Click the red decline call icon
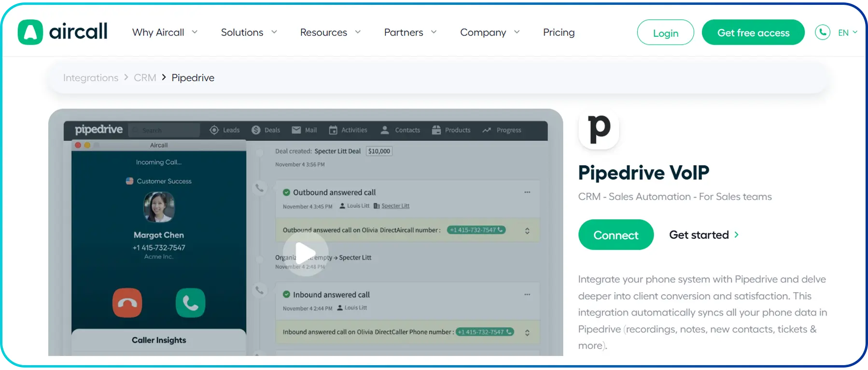The width and height of the screenshot is (868, 370). coord(127,303)
